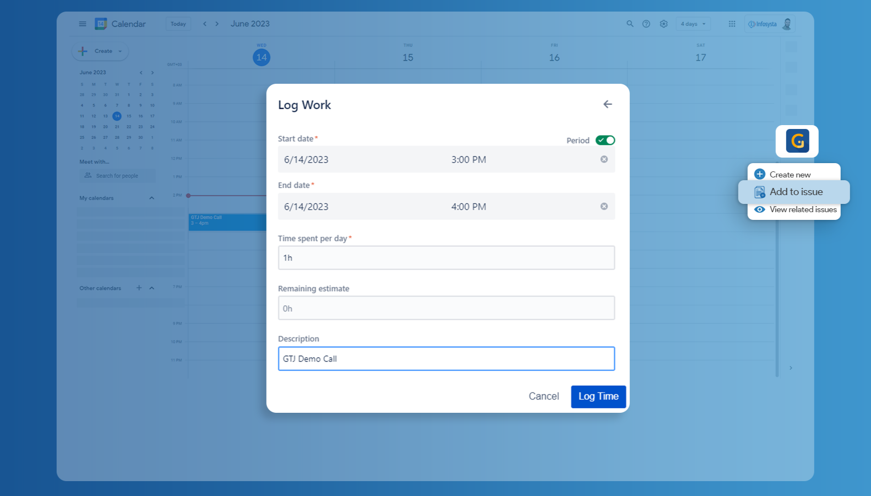Viewport: 871px width, 496px height.
Task: Click June 2023 title in Calendar header
Action: click(250, 24)
